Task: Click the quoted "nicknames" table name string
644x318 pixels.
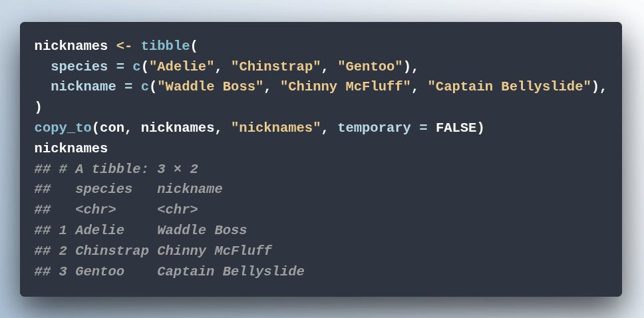Action: (275, 128)
